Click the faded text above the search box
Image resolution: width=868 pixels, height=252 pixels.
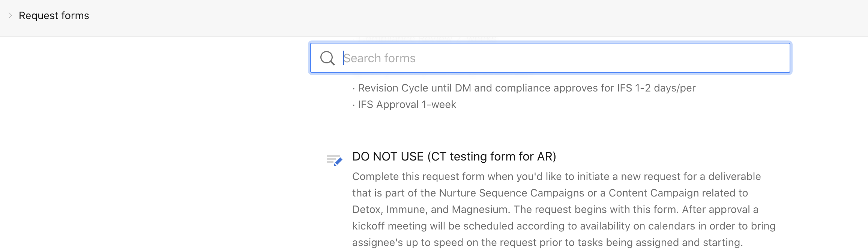pos(428,39)
